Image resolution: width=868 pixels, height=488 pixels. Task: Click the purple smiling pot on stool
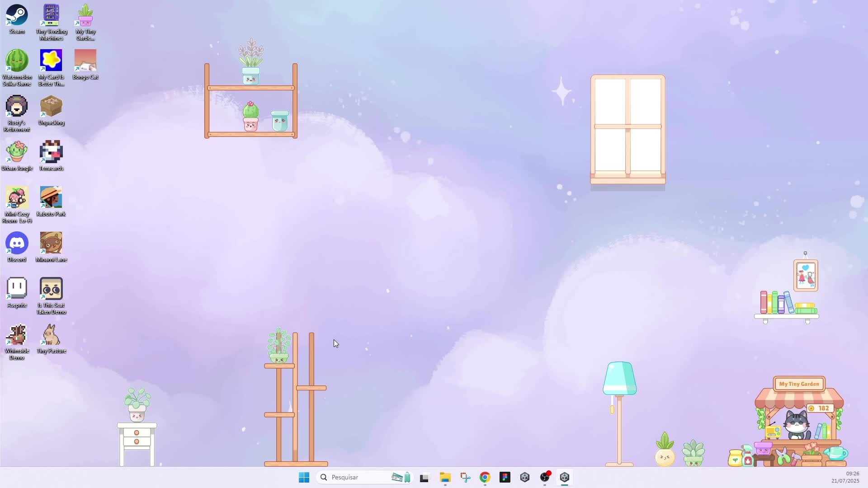click(763, 449)
